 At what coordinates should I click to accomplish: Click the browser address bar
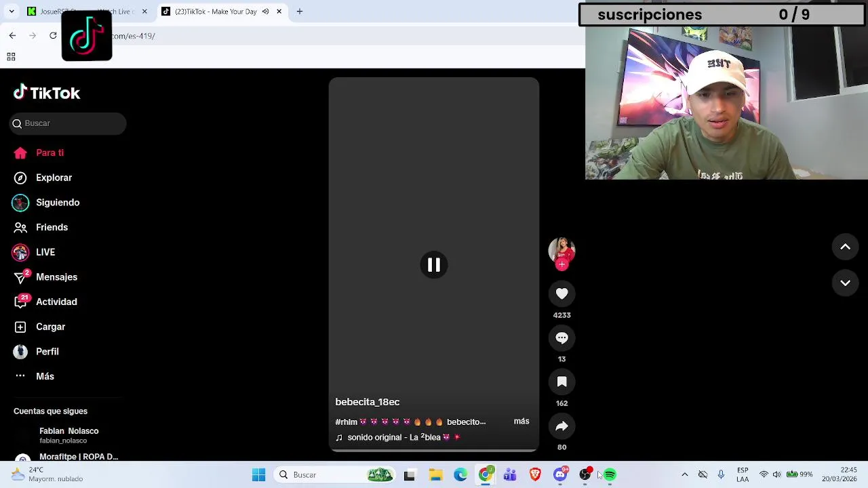[325, 36]
